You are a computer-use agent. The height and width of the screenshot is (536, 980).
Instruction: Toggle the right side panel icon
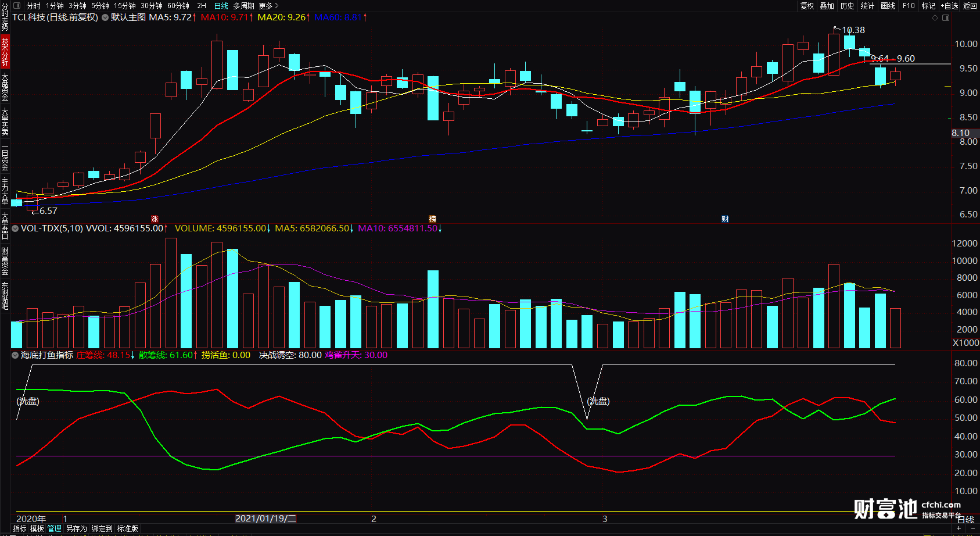click(946, 18)
